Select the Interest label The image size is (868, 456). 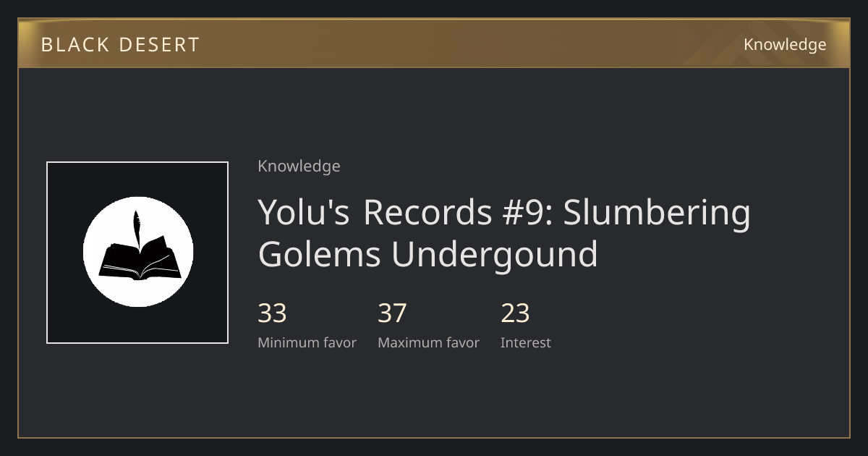(x=526, y=342)
